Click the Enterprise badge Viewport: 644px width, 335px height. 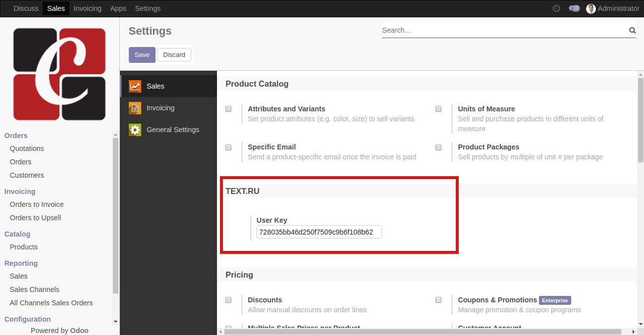555,300
